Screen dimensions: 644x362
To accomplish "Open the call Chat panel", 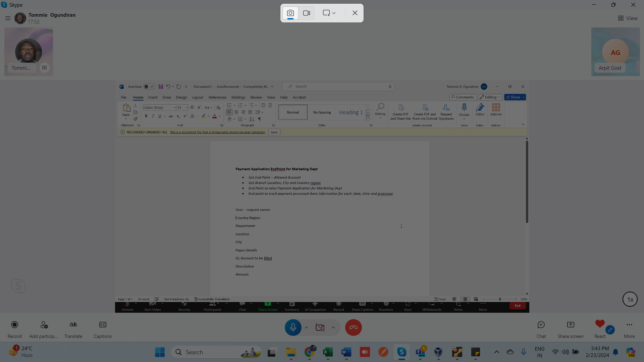I will (541, 325).
